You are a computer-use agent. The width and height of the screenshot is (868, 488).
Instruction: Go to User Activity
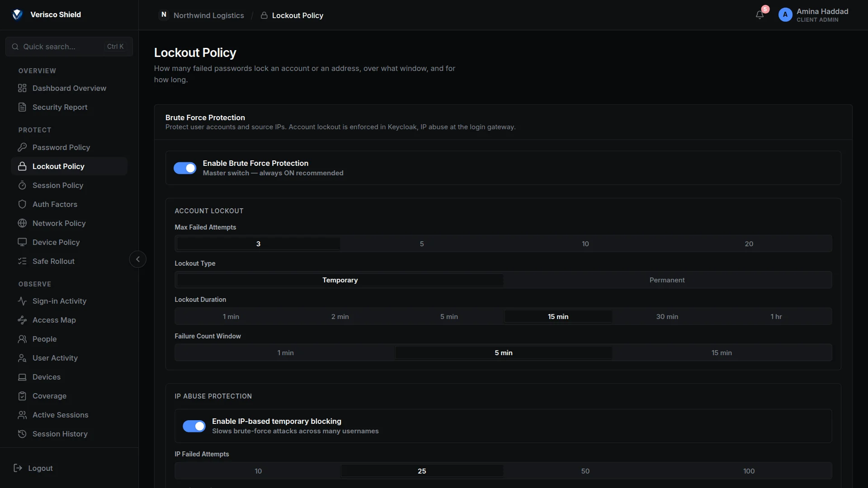point(69,358)
